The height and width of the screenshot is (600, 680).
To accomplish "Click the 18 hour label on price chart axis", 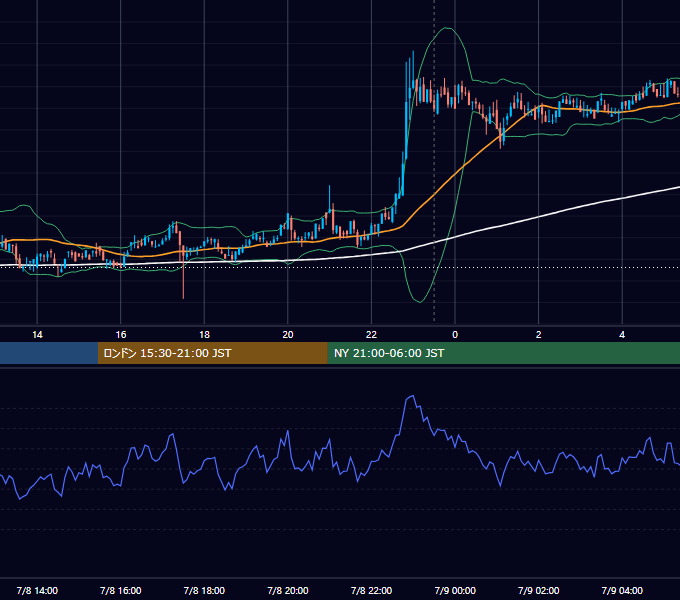I will [204, 335].
